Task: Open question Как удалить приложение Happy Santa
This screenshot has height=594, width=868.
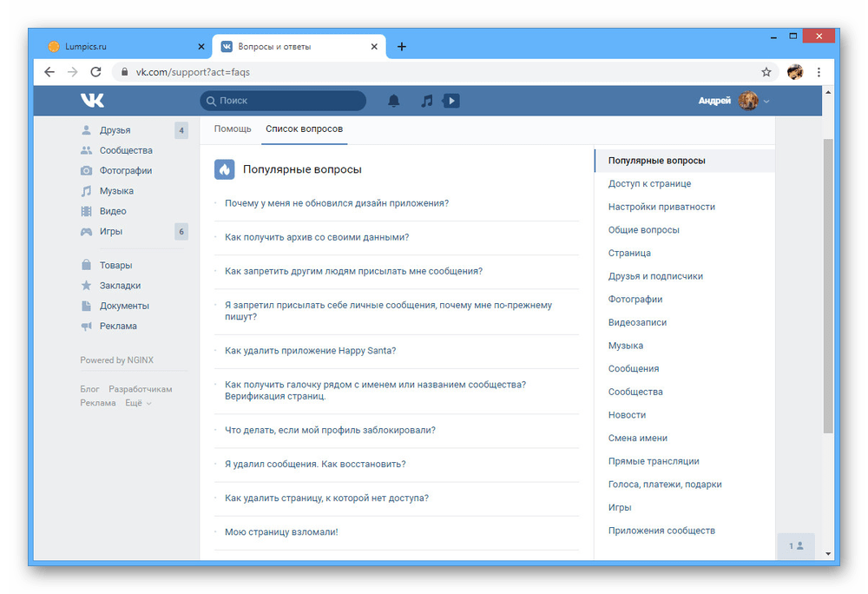Action: [310, 351]
